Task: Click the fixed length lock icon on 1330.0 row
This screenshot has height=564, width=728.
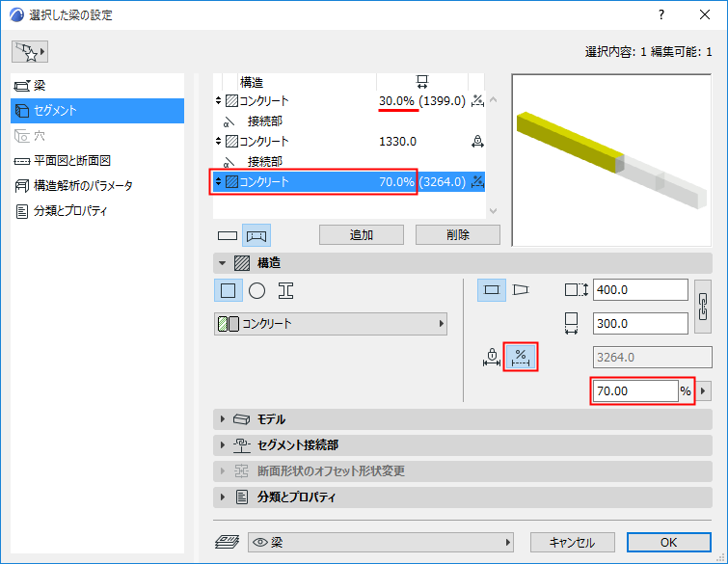Action: [477, 141]
